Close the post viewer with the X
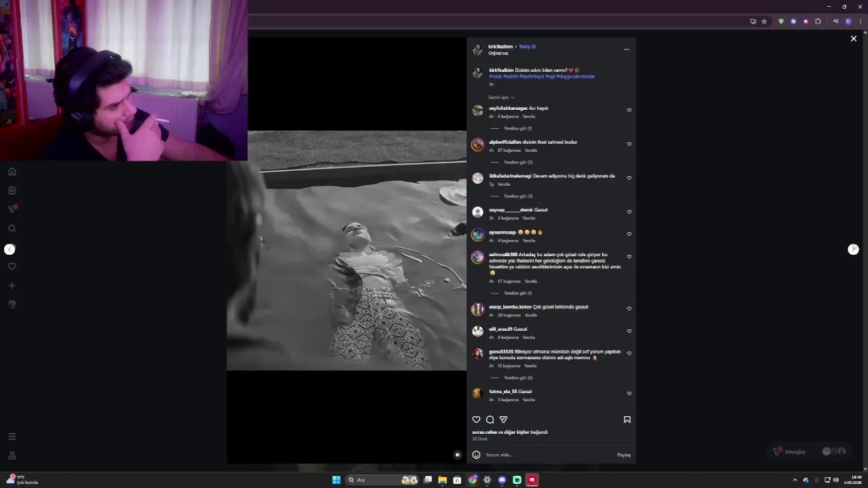Image resolution: width=868 pixels, height=488 pixels. (854, 39)
